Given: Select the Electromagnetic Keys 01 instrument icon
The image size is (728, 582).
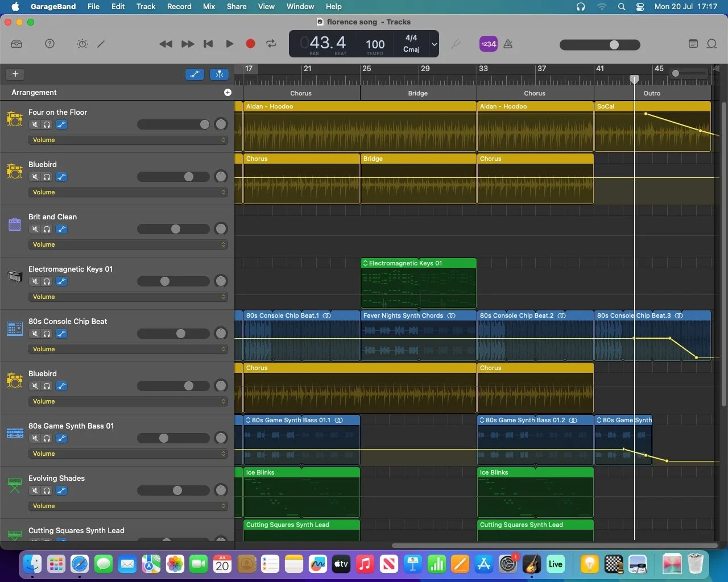Looking at the screenshot, I should 15,277.
